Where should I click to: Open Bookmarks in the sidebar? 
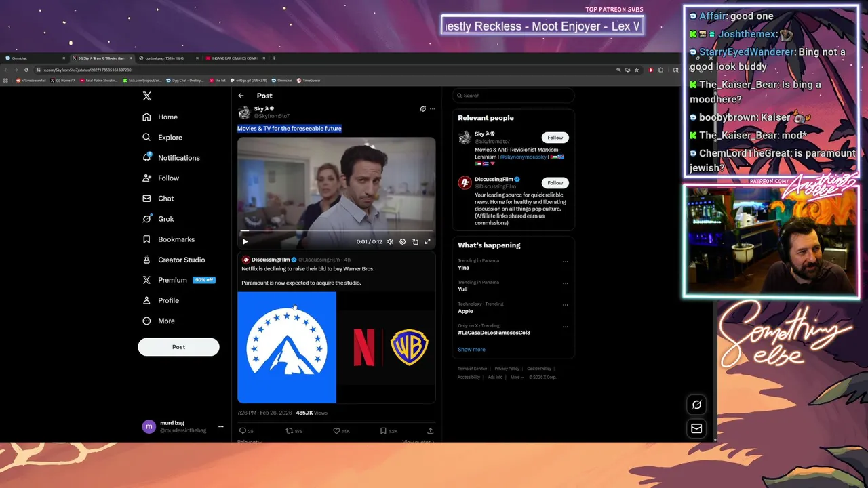click(x=168, y=239)
